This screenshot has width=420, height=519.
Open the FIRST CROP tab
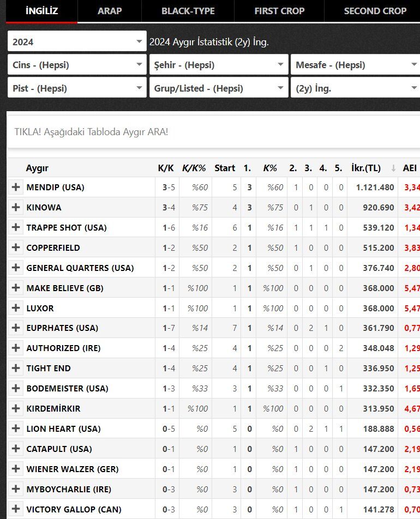tap(279, 11)
